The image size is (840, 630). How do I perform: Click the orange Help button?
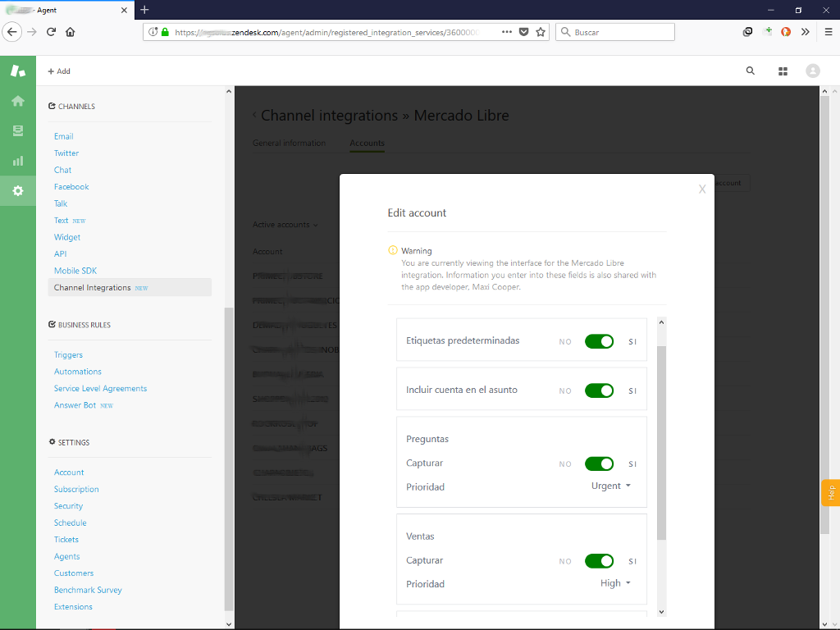click(830, 492)
